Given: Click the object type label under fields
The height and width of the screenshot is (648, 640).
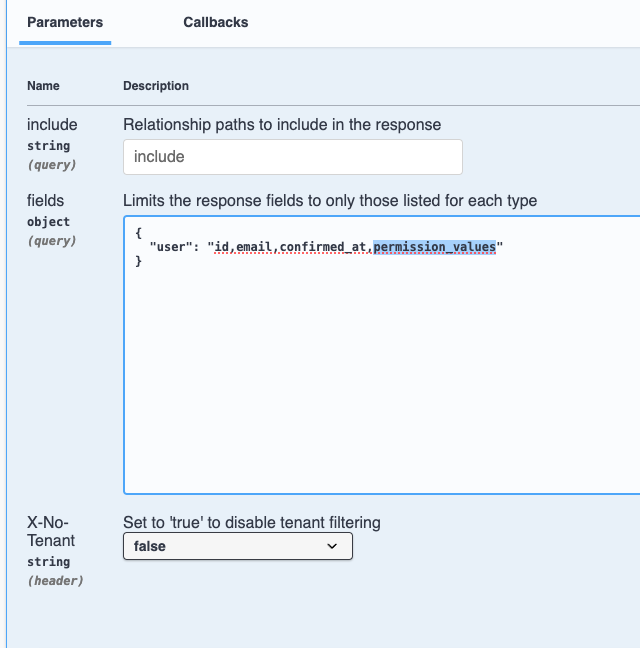Looking at the screenshot, I should [48, 221].
